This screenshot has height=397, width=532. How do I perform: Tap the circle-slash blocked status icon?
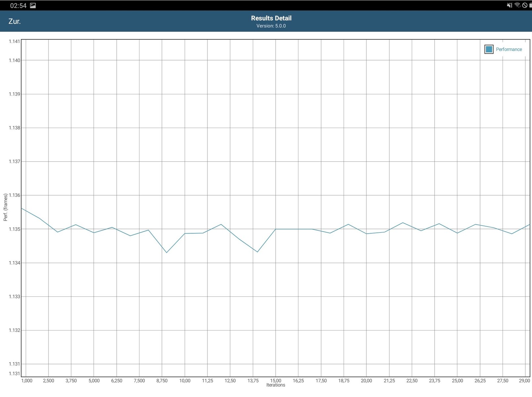[x=524, y=5]
